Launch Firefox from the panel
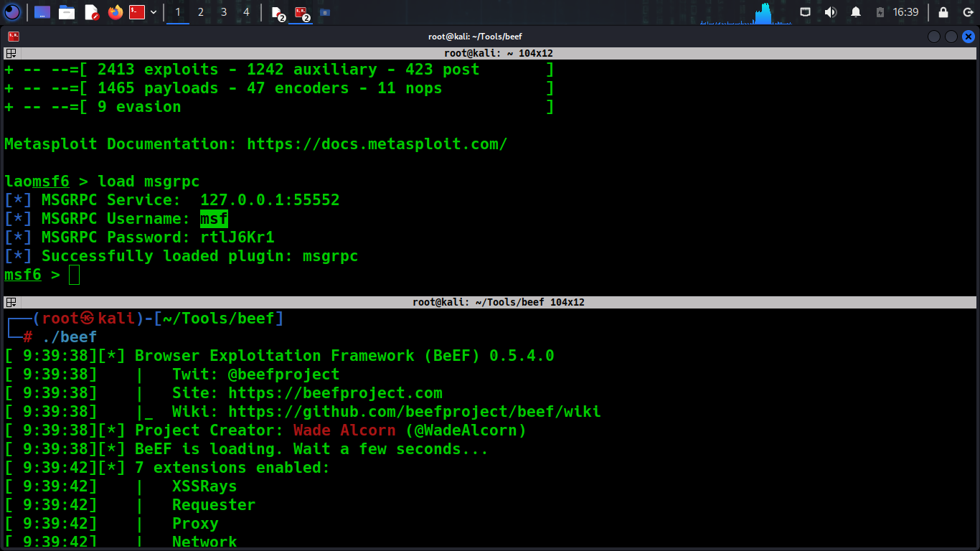Screen dimensions: 980x551 pos(115,12)
